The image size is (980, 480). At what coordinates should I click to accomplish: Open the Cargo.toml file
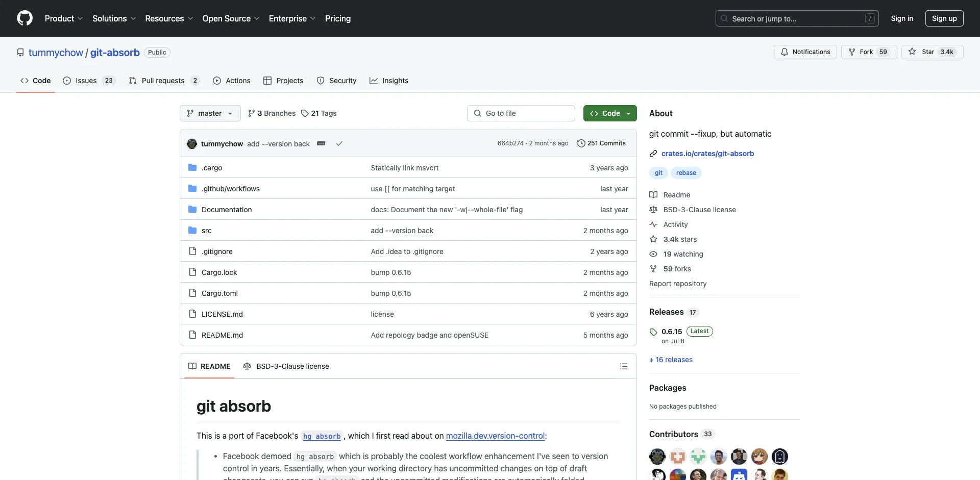coord(219,293)
